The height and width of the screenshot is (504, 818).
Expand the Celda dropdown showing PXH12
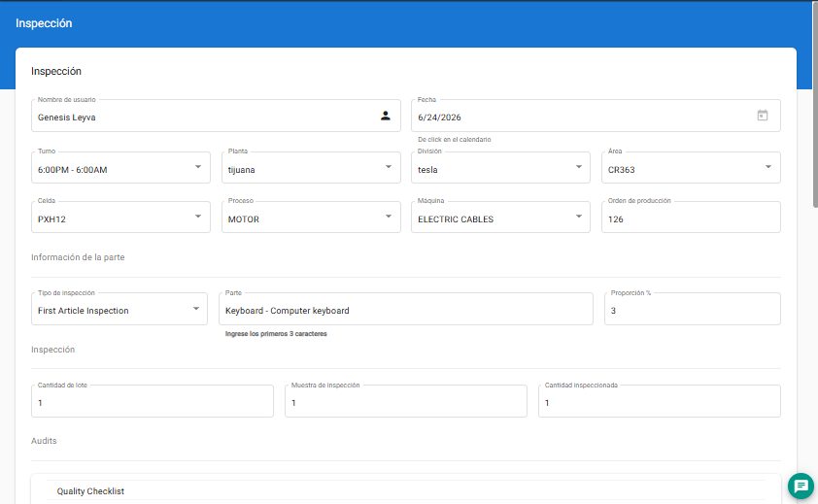pyautogui.click(x=120, y=218)
